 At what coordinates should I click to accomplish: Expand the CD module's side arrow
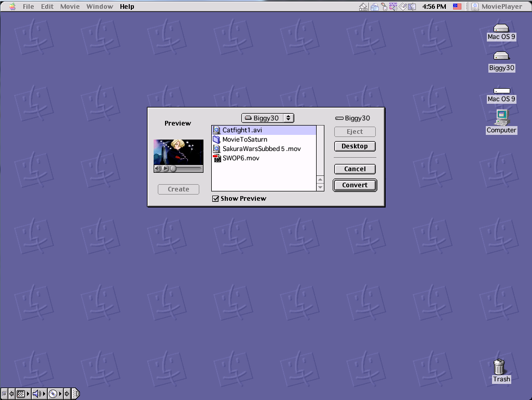tap(61, 394)
